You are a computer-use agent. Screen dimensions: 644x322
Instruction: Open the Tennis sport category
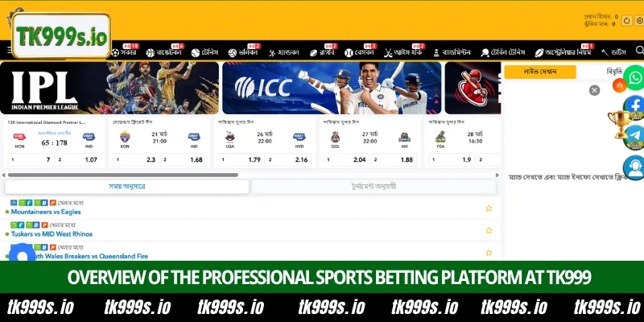click(x=204, y=52)
